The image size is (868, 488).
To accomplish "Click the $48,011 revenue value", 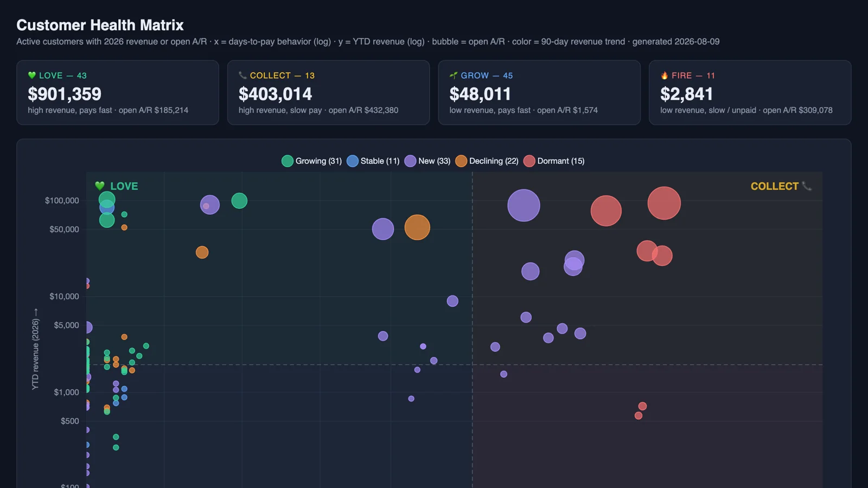I will (480, 94).
